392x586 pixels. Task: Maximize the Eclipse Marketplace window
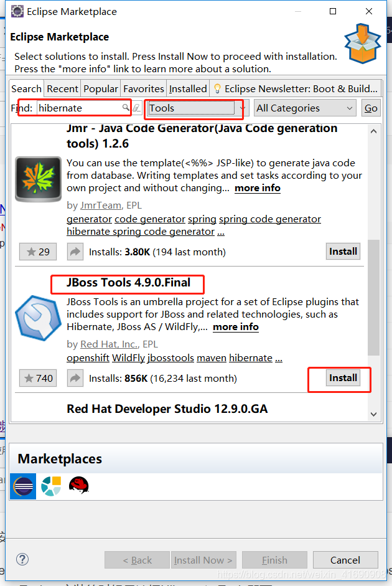(x=333, y=11)
